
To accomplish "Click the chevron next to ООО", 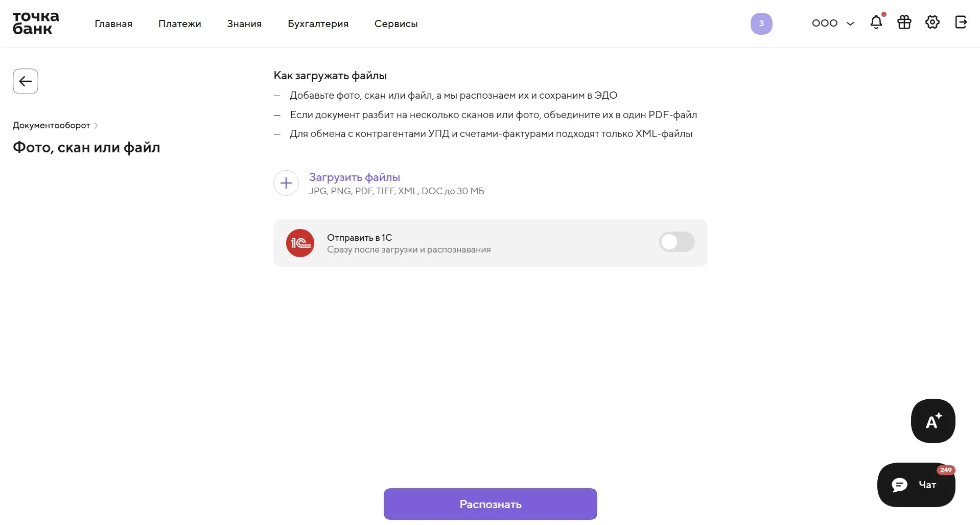I will click(850, 24).
